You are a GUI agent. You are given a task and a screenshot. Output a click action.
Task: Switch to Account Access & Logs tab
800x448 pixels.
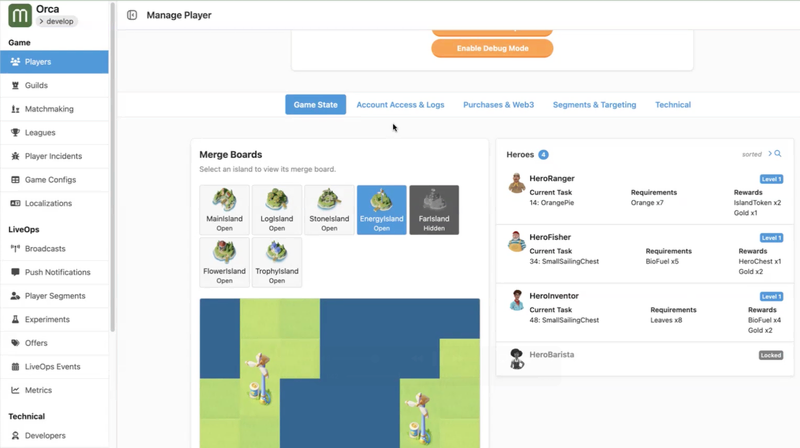pyautogui.click(x=400, y=105)
